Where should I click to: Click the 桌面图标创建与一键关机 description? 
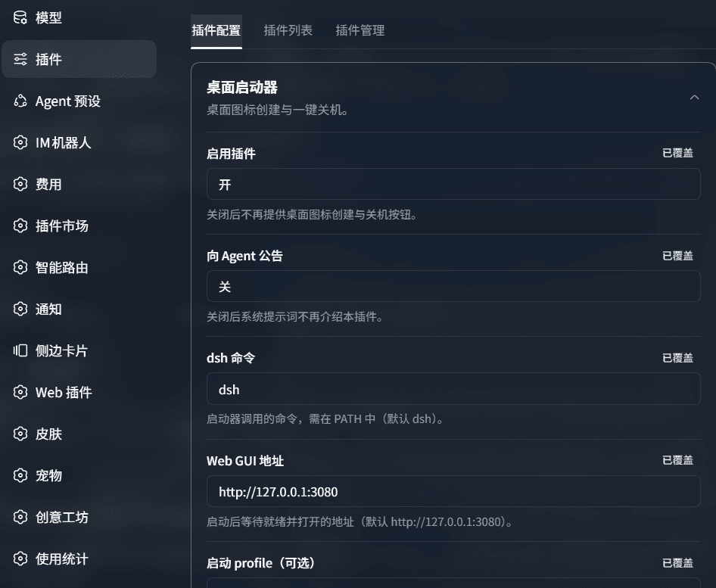[x=278, y=110]
